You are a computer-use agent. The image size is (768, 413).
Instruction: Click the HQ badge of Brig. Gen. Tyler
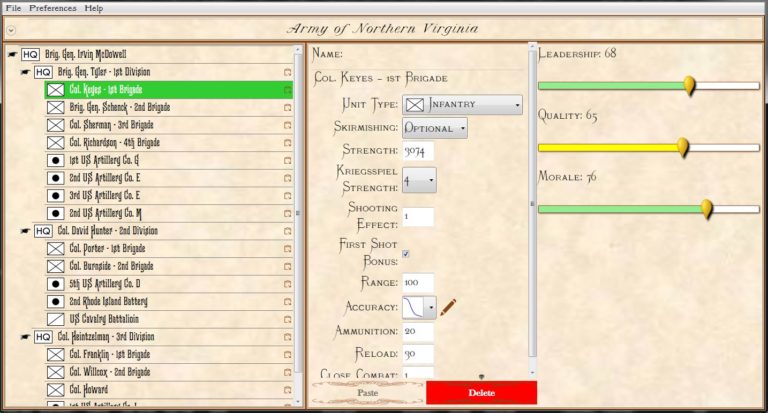click(x=43, y=72)
